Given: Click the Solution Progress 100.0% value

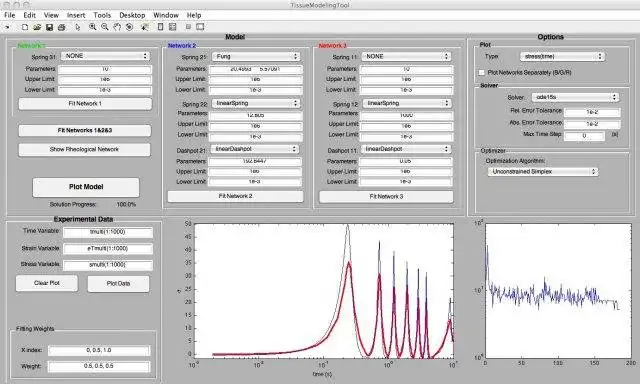Looking at the screenshot, I should (126, 204).
